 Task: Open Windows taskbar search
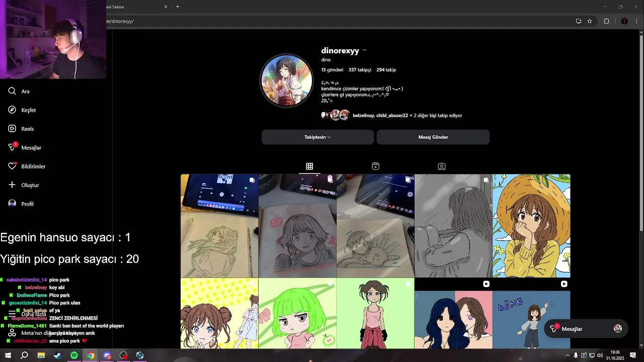pos(24,355)
